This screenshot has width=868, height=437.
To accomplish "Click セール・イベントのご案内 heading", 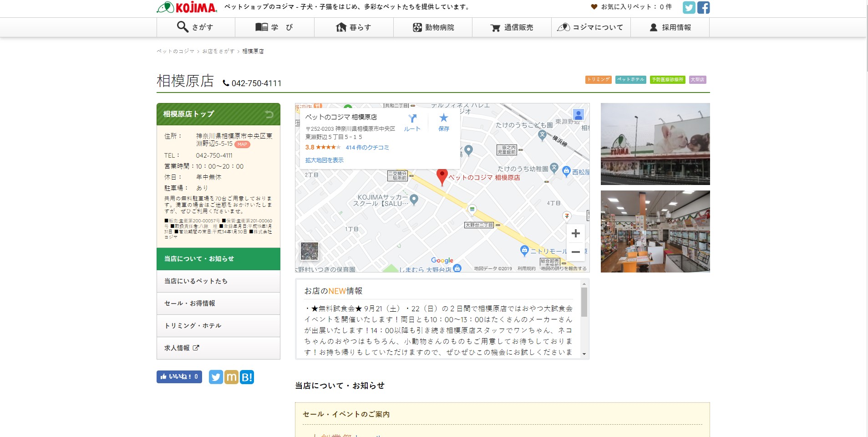I will point(346,414).
